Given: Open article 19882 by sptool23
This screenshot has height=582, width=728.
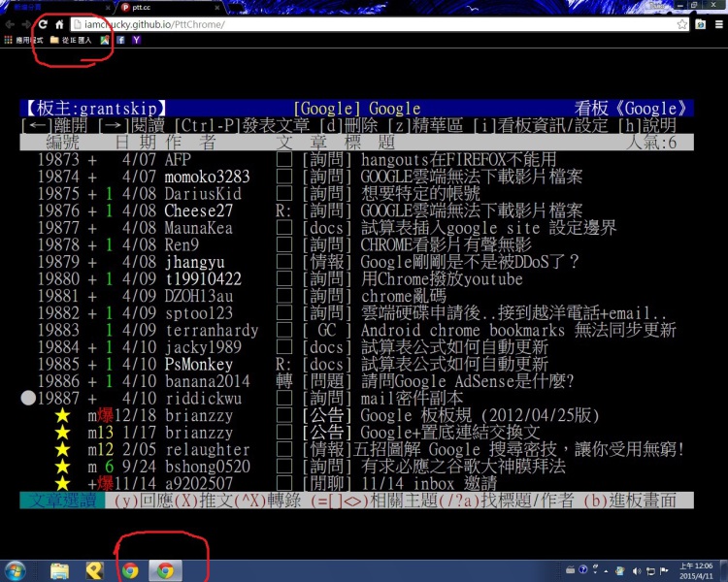Looking at the screenshot, I should click(x=356, y=312).
